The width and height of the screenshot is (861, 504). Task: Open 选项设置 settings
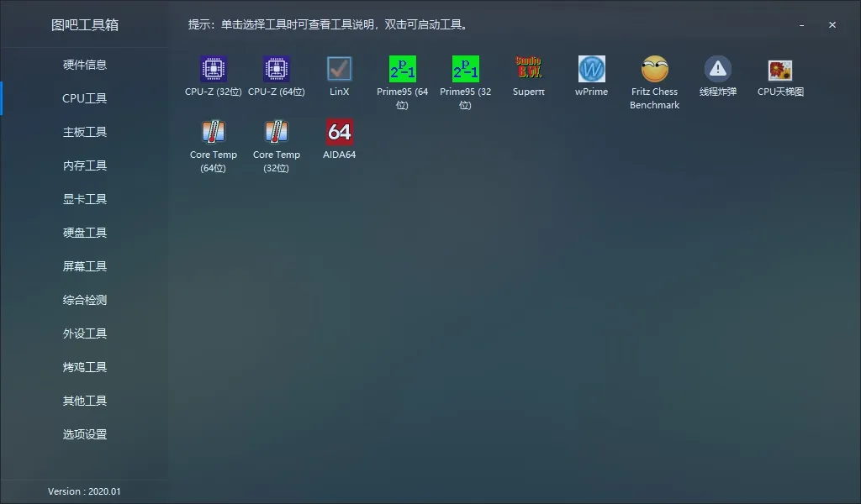click(x=84, y=434)
